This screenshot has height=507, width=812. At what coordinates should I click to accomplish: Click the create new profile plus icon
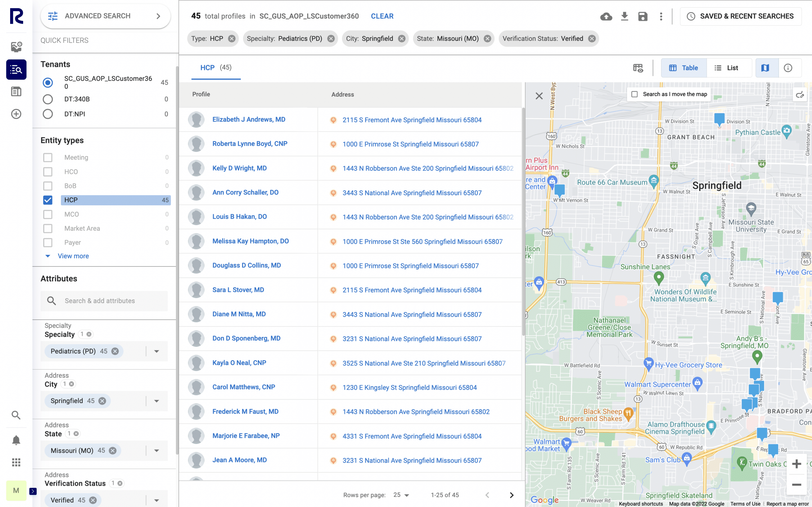click(x=16, y=114)
